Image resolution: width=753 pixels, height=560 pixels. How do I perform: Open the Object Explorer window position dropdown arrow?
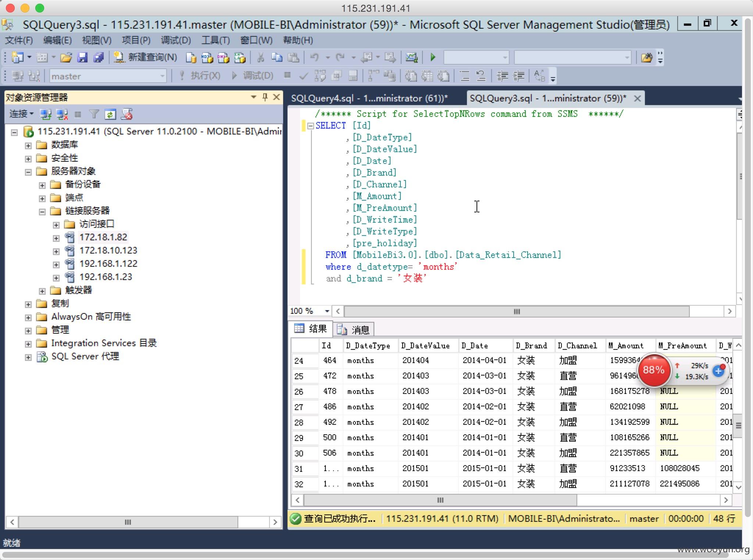tap(253, 97)
